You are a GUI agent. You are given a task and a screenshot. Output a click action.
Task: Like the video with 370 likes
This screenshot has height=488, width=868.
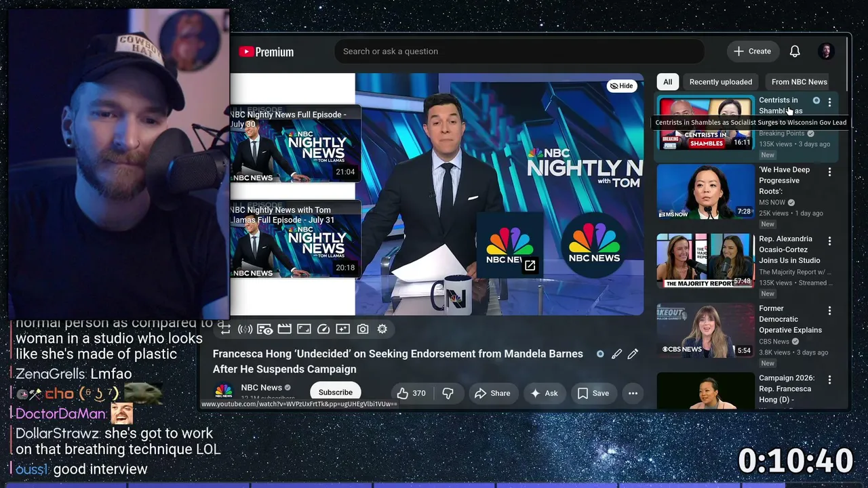coord(411,393)
